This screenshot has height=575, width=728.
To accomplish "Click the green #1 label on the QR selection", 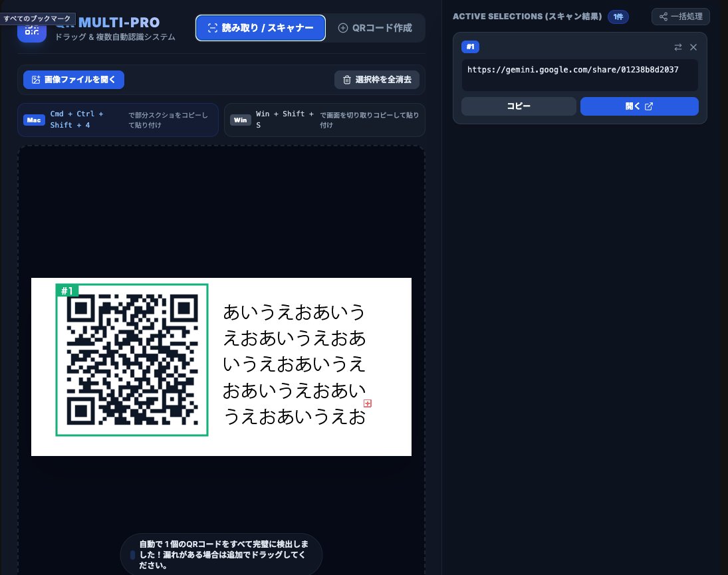I will pos(67,290).
